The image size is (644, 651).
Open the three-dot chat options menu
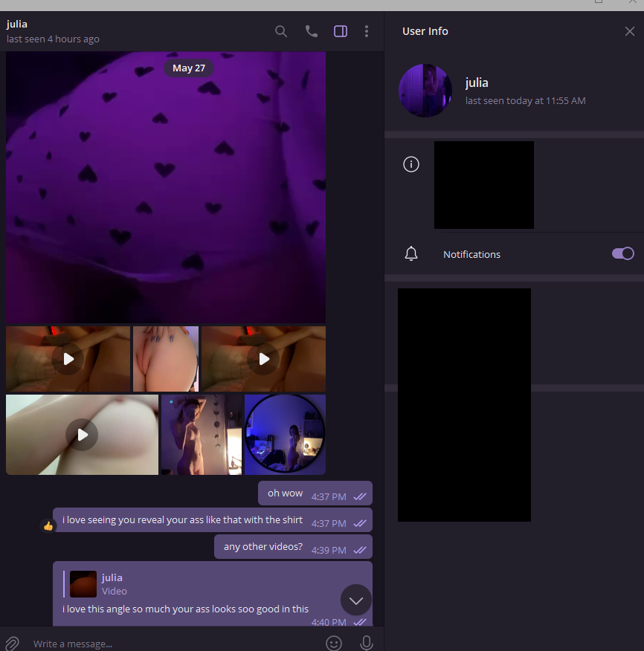pyautogui.click(x=367, y=31)
